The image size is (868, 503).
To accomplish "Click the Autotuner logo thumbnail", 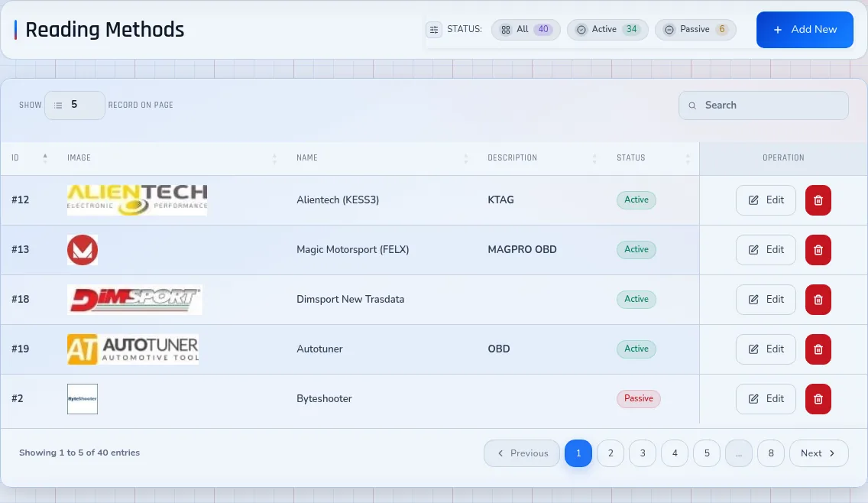I will point(133,349).
